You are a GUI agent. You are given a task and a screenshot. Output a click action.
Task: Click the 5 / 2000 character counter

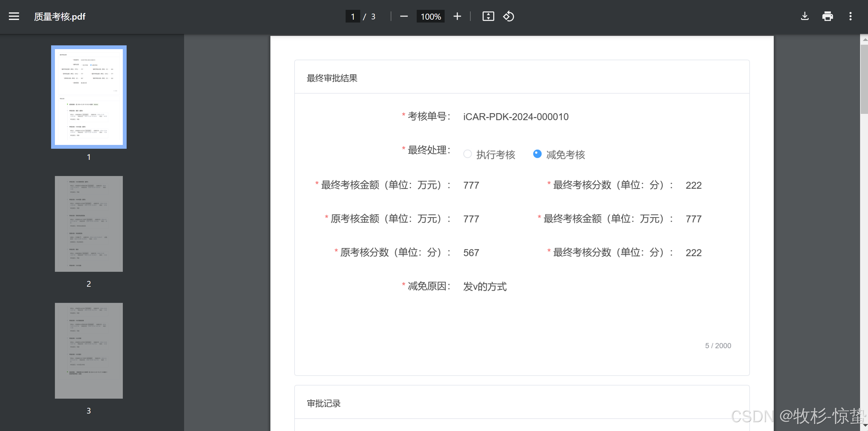718,346
